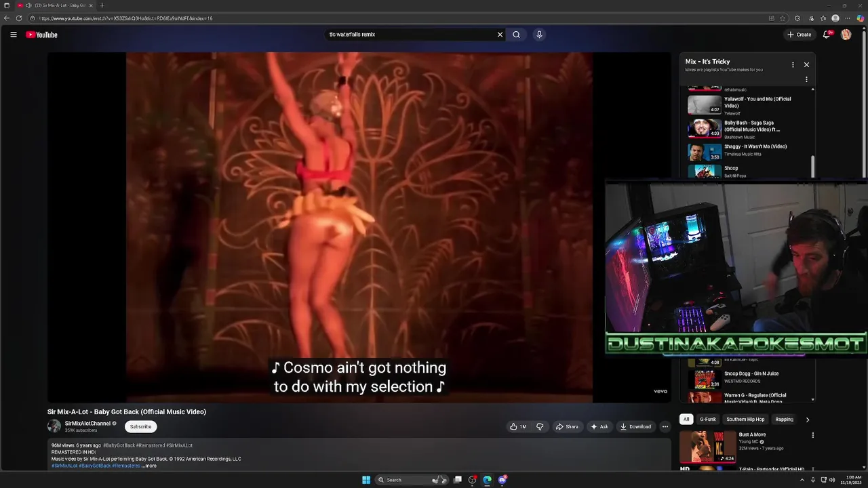Click the Create button
Viewport: 868px width, 488px height.
tap(800, 35)
